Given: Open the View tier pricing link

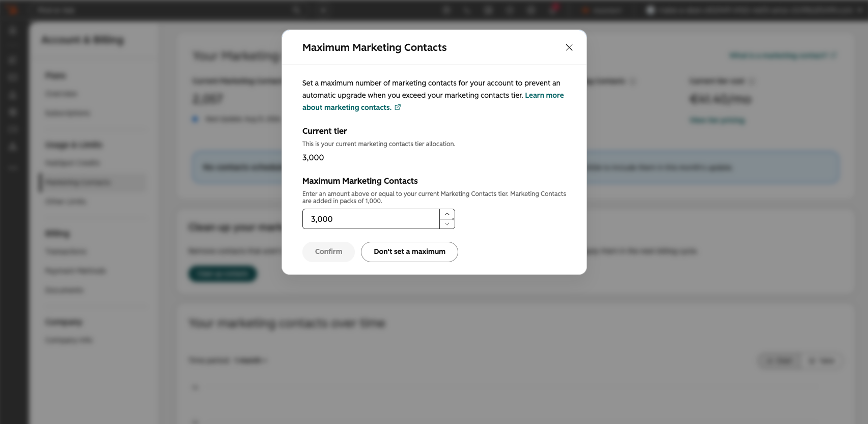Looking at the screenshot, I should (717, 120).
